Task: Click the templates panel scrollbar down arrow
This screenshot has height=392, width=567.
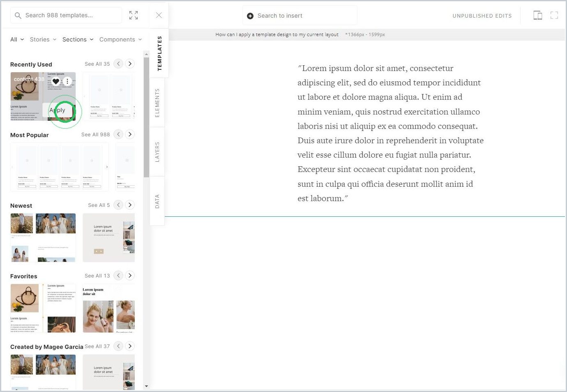Action: pos(146,386)
